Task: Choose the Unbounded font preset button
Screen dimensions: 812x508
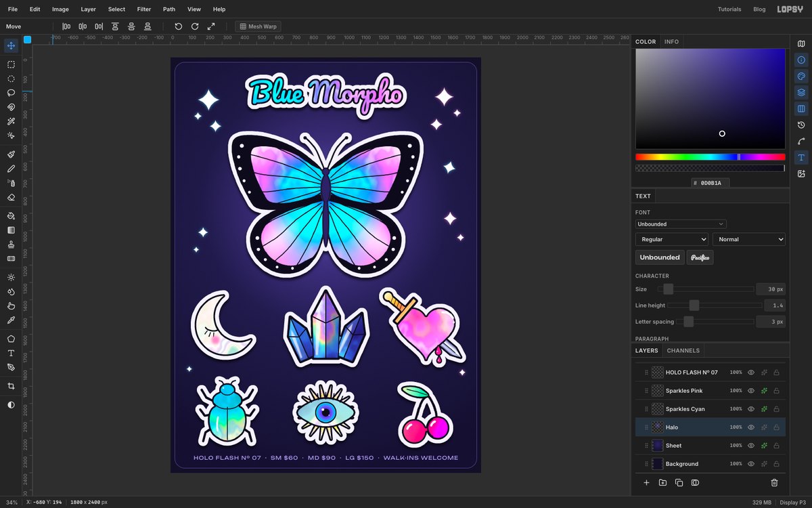Action: coord(660,257)
